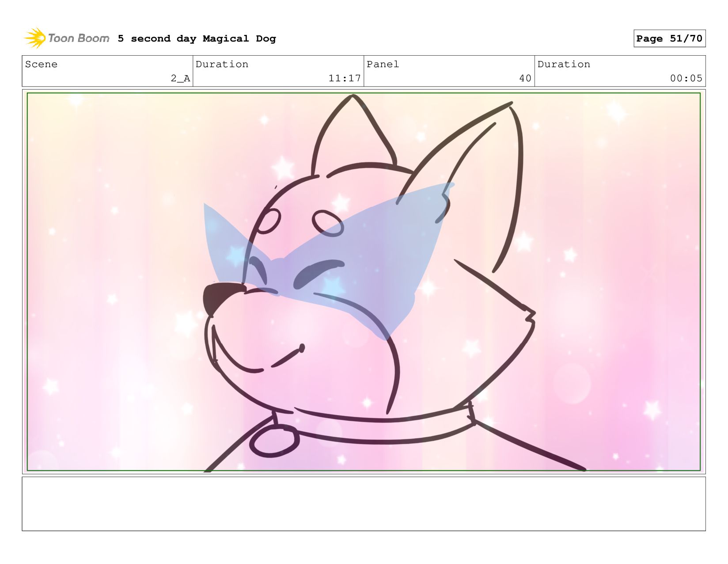
Task: Click the 'Scene' header label
Action: [41, 64]
